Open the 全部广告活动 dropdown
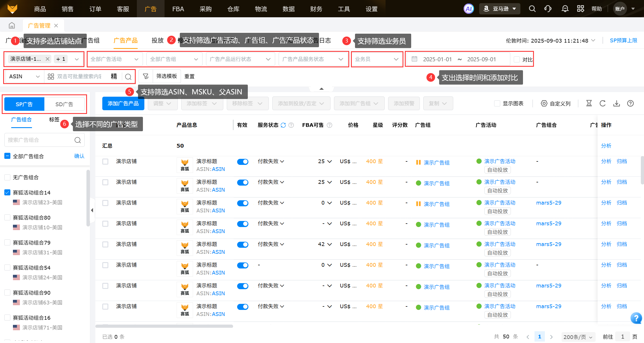This screenshot has width=644, height=343. point(114,59)
